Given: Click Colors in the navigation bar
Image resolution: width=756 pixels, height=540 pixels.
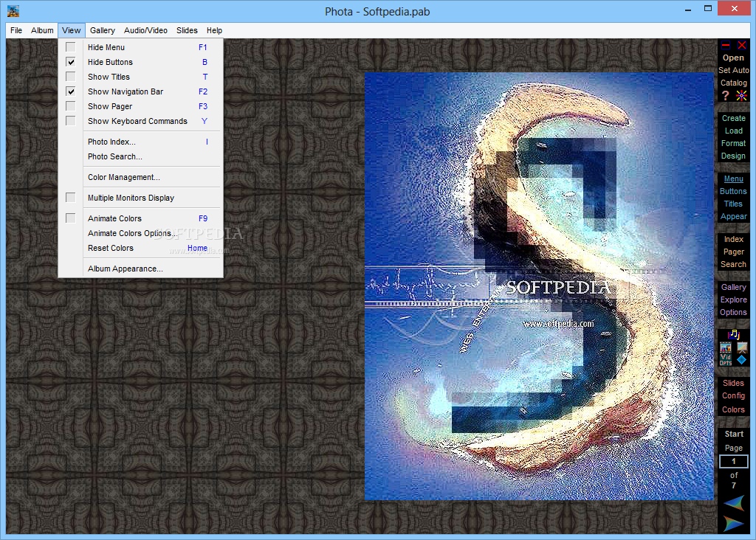Looking at the screenshot, I should coord(733,409).
